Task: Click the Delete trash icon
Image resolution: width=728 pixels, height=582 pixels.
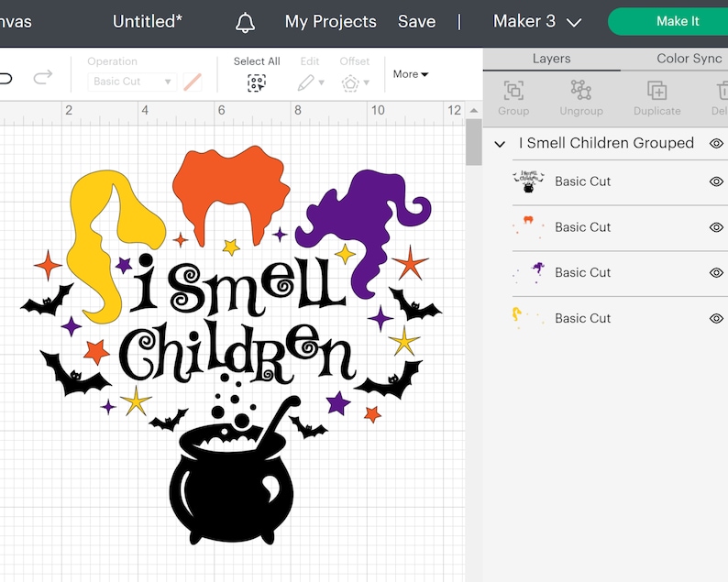Action: [x=722, y=91]
